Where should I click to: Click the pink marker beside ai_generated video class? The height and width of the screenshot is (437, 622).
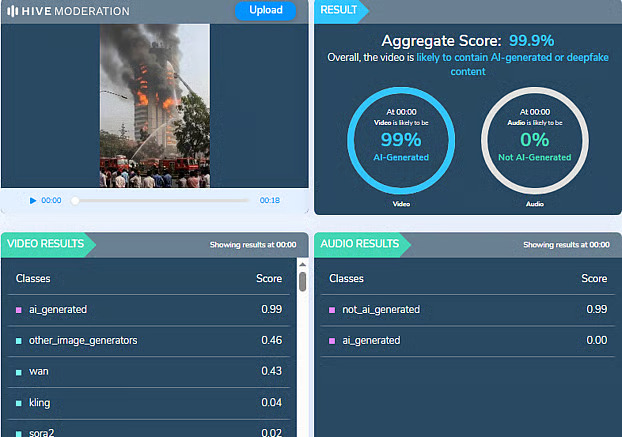point(18,310)
